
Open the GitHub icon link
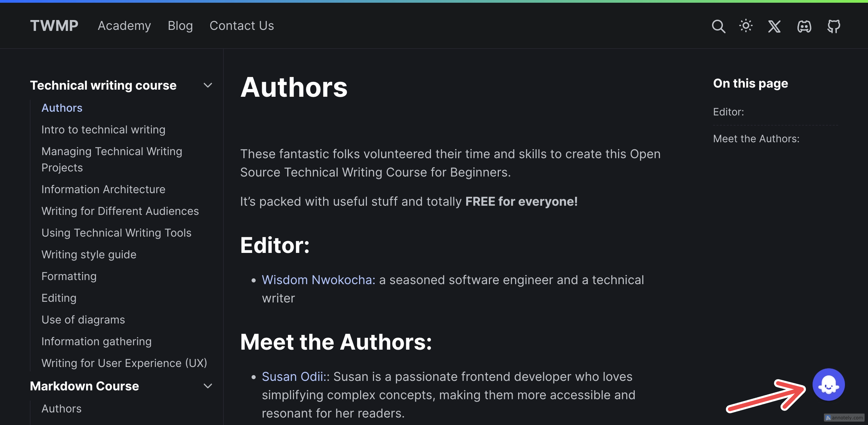(834, 26)
